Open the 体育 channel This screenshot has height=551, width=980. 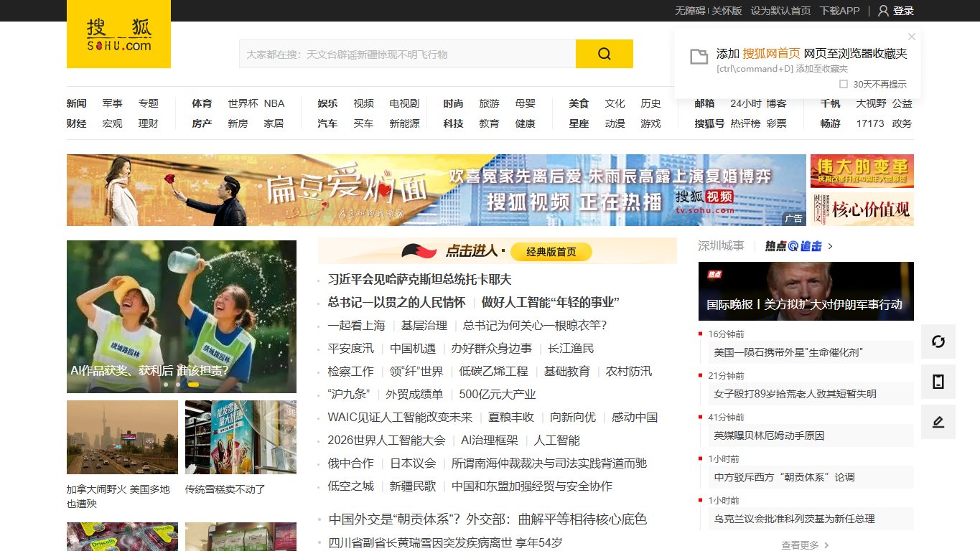(202, 103)
